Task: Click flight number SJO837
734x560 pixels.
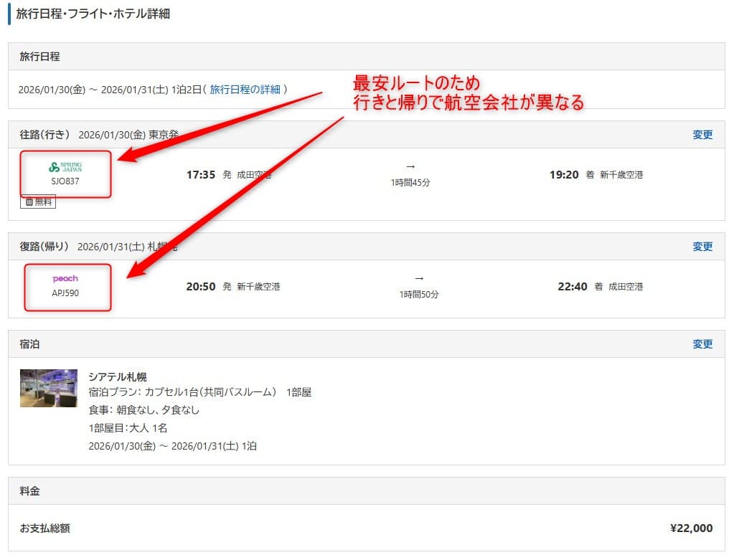Action: tap(65, 181)
